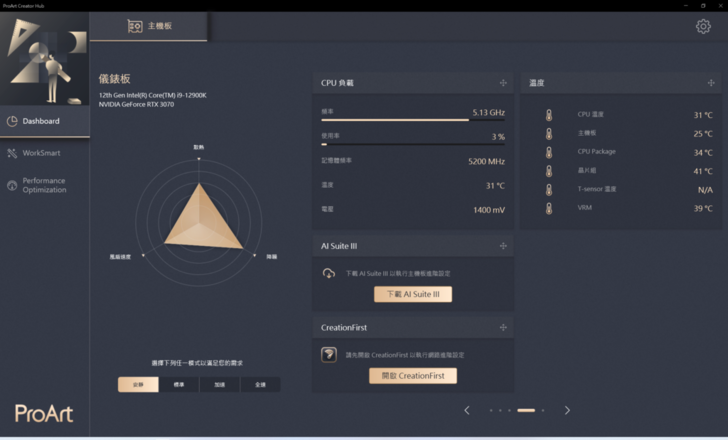This screenshot has width=728, height=440.
Task: Click the move icon on AI Suite III panel
Action: pyautogui.click(x=503, y=246)
